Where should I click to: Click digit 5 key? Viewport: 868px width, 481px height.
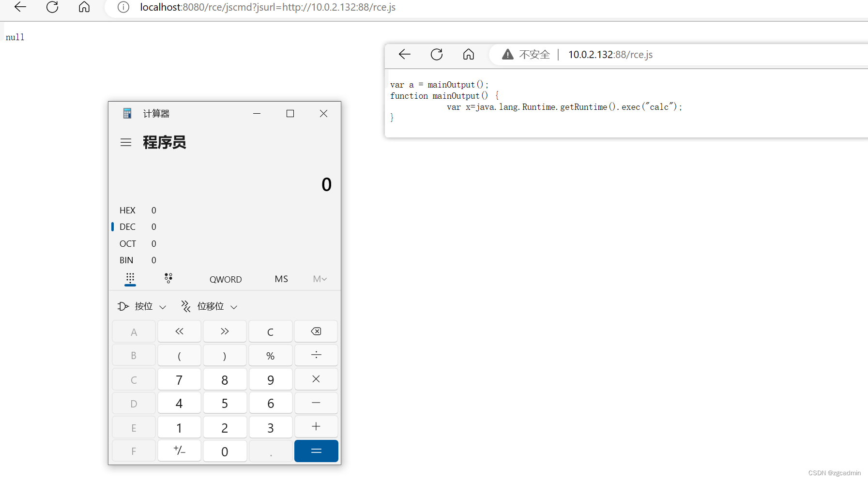coord(225,403)
